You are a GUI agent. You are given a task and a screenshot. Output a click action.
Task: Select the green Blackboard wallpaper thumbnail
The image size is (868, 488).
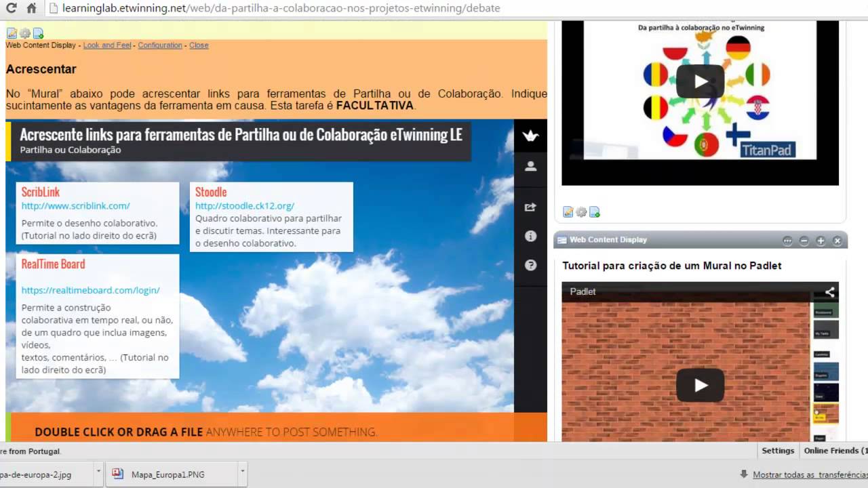826,310
